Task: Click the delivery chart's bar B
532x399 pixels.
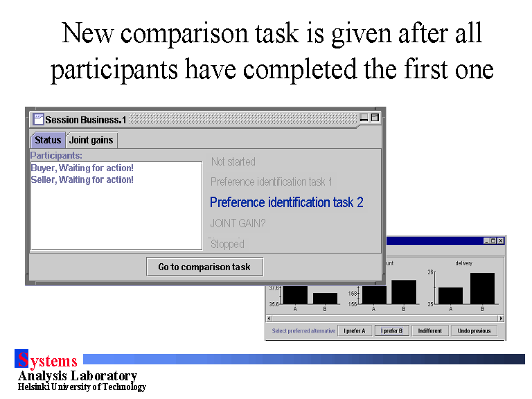Action: click(483, 288)
